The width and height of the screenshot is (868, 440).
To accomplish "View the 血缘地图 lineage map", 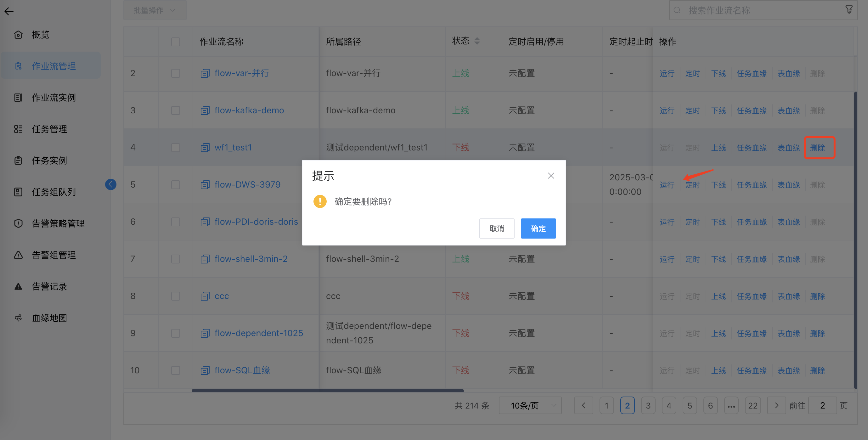I will tap(49, 318).
